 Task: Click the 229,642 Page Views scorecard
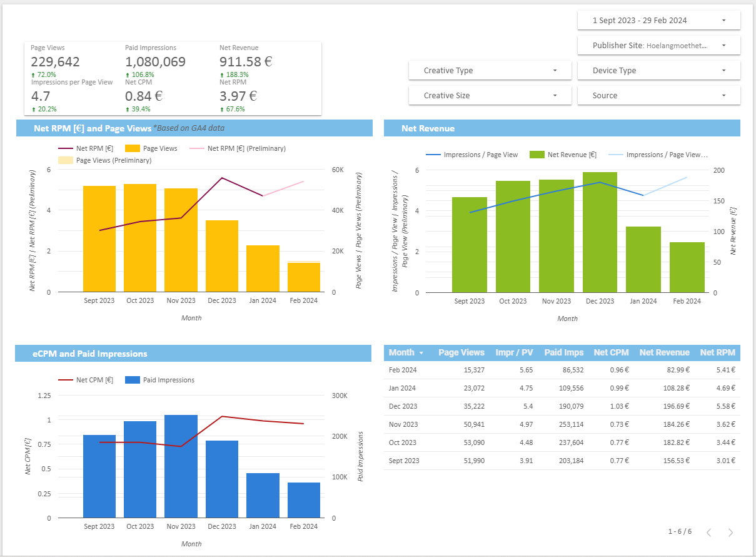click(x=55, y=62)
